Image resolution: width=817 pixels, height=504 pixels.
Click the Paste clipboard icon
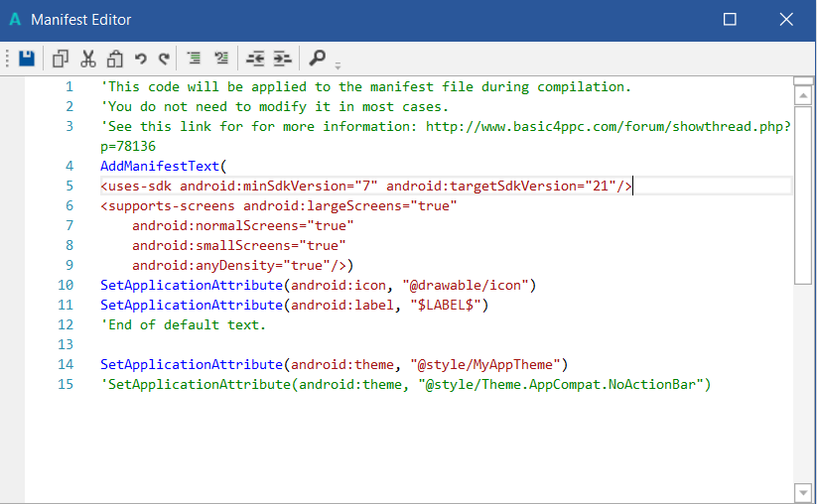tap(114, 59)
